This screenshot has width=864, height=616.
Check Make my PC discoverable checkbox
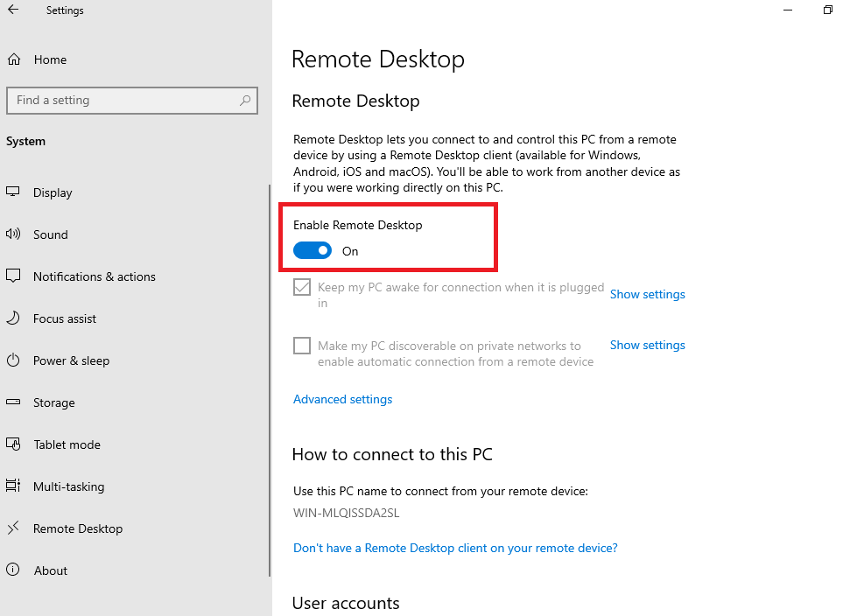click(302, 346)
